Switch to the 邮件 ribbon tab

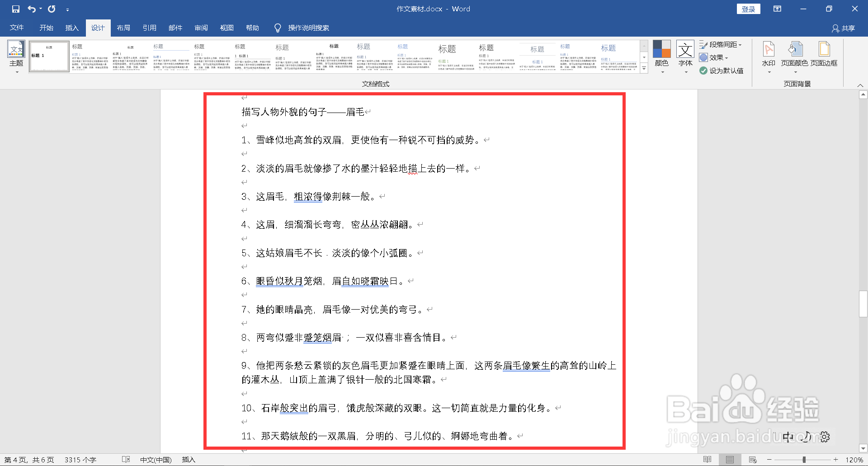tap(175, 28)
